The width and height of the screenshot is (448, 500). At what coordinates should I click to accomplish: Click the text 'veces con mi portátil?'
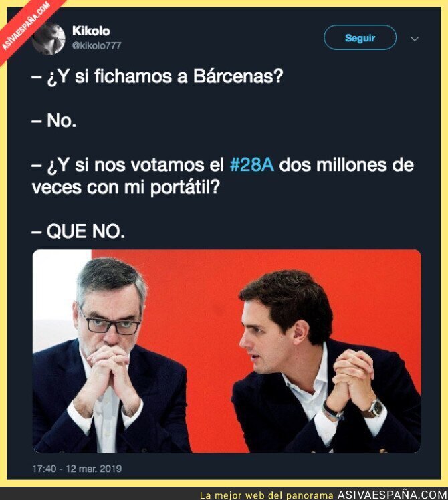tap(126, 187)
